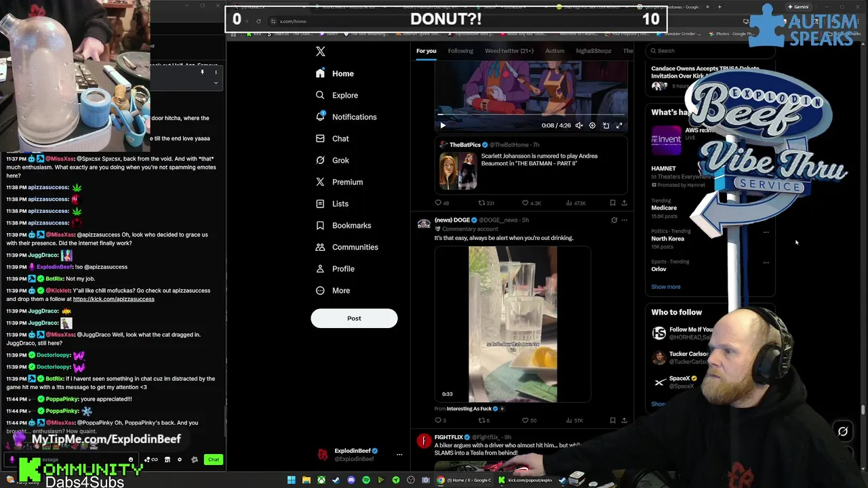Click the x.com/home address bar

(293, 21)
